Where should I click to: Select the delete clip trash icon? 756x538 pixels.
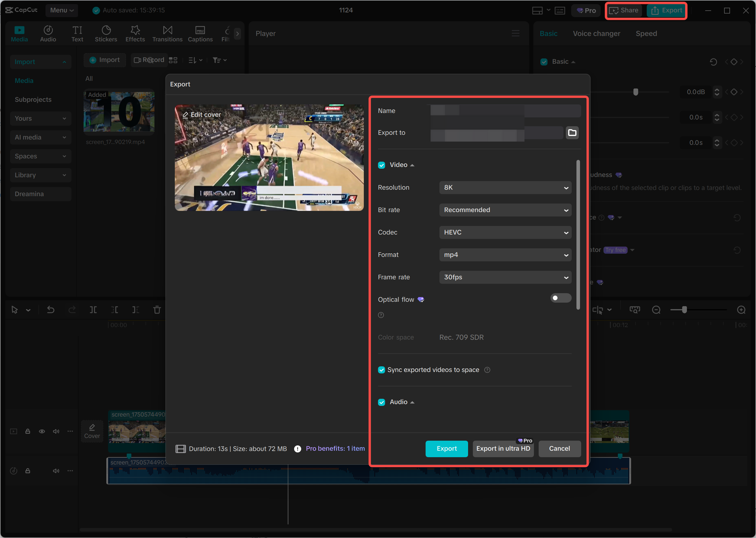(x=157, y=310)
